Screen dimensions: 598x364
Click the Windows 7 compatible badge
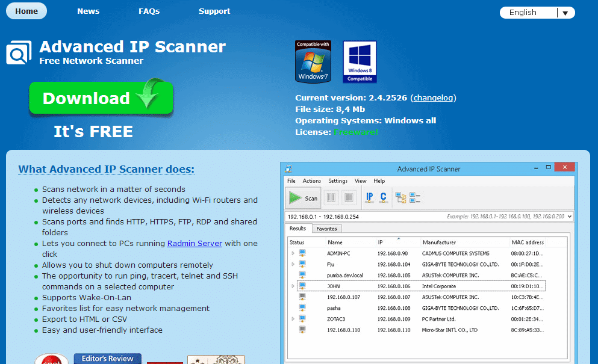point(313,62)
